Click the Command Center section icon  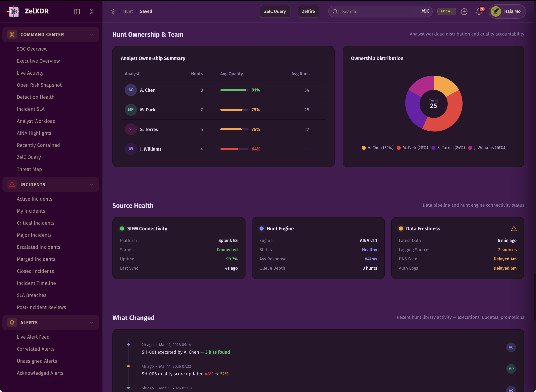click(x=12, y=35)
